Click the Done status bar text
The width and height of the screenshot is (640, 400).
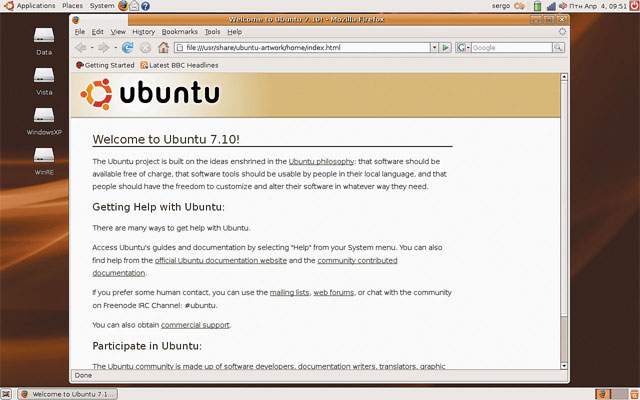pyautogui.click(x=83, y=376)
